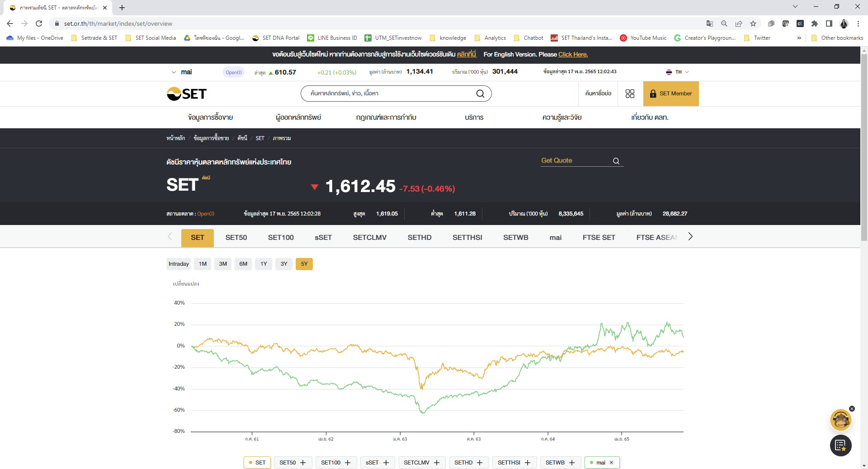Open the ข้อมูลการซื้อขาย menu
Image resolution: width=868 pixels, height=469 pixels.
coord(210,117)
